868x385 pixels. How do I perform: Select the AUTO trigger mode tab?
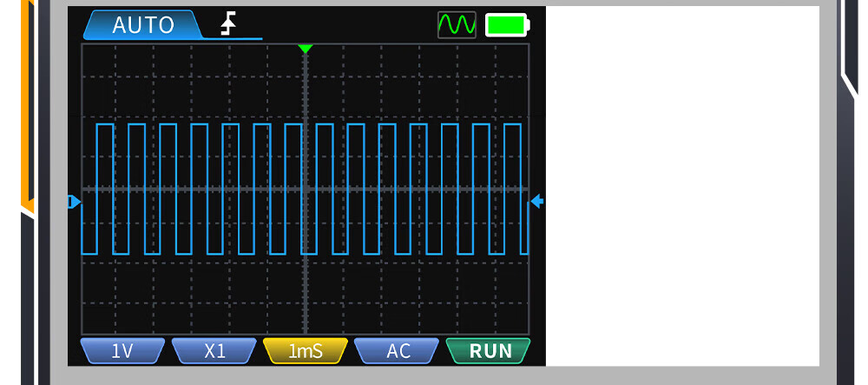pyautogui.click(x=142, y=25)
